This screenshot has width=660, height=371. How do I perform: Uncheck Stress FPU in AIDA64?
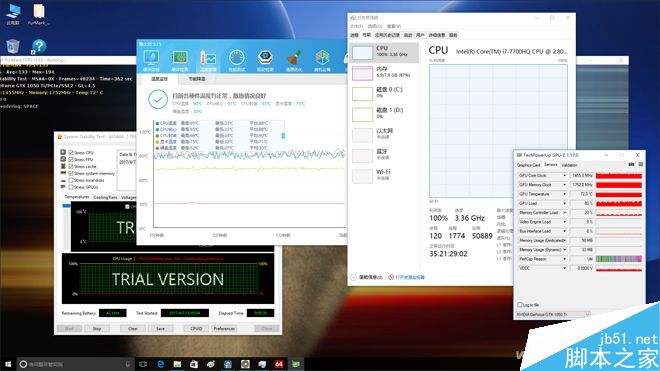click(71, 160)
